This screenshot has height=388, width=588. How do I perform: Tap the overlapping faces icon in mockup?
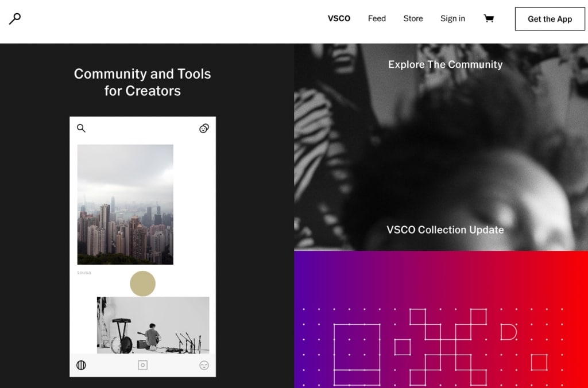click(x=204, y=128)
